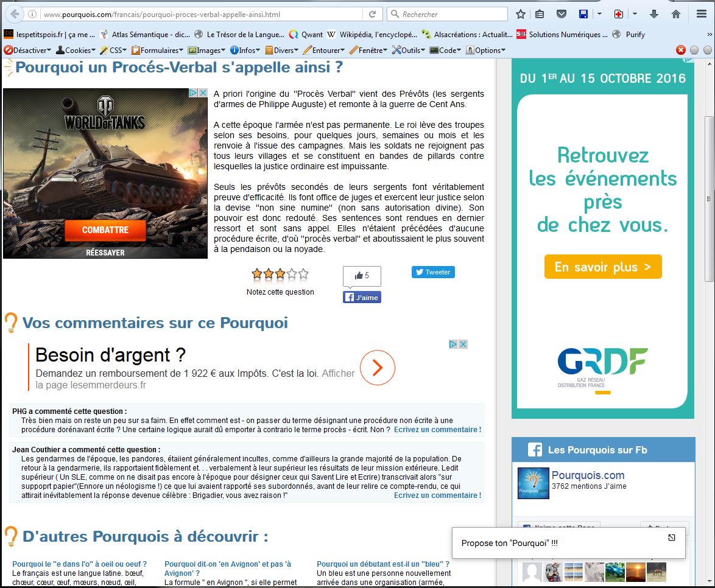Share the article with the Tweeter button
Screen dimensions: 715x588
[x=433, y=272]
